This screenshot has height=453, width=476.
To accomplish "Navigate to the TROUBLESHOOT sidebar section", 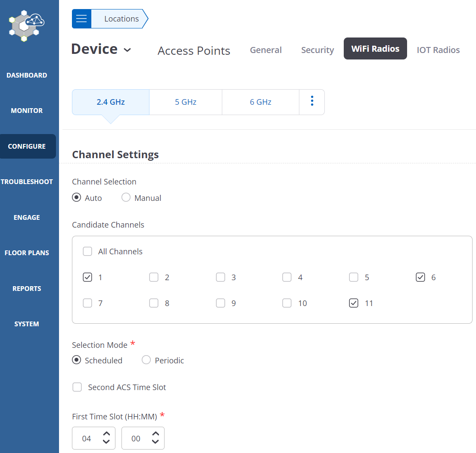I will (x=27, y=181).
